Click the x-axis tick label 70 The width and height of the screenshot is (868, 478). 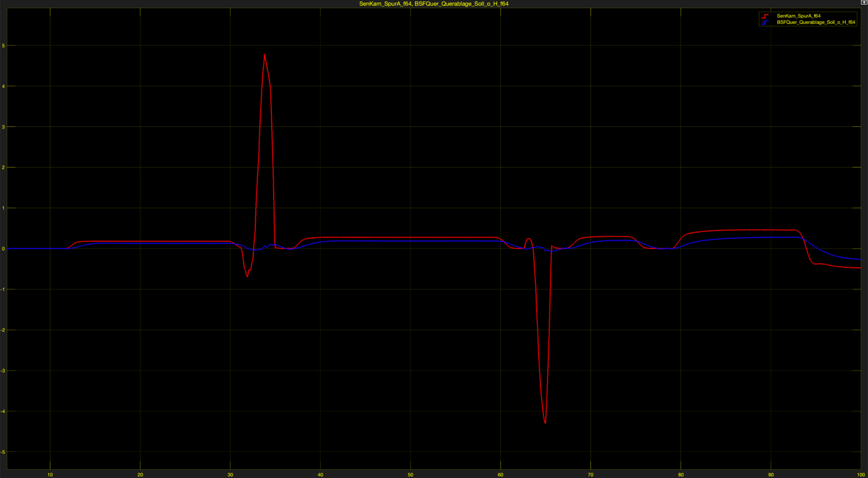click(x=591, y=475)
